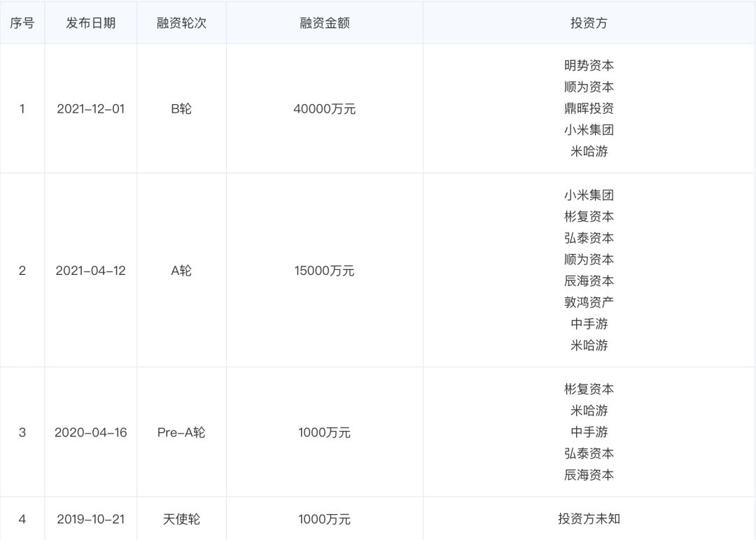
Task: Select the date 2021-04-12
Action: 90,271
